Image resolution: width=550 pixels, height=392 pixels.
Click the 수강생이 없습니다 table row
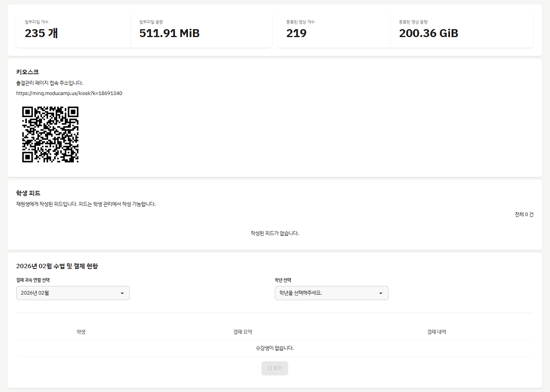tap(274, 348)
